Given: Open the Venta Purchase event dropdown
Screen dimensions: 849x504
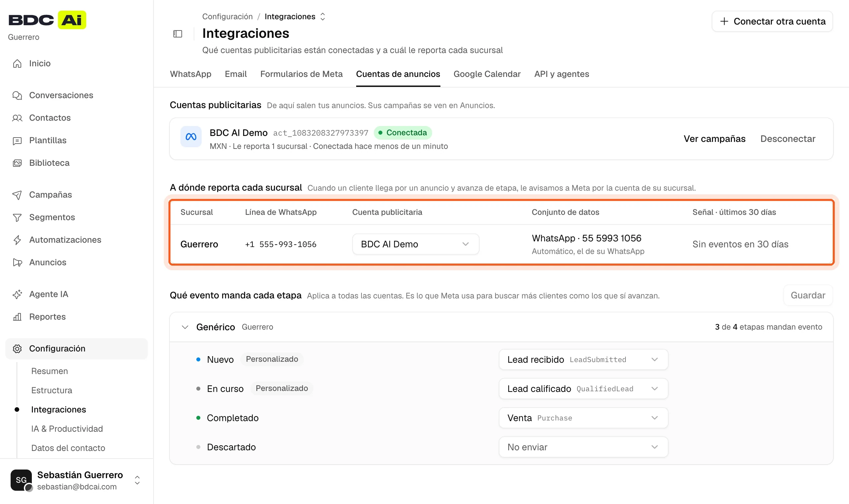Looking at the screenshot, I should (x=583, y=418).
